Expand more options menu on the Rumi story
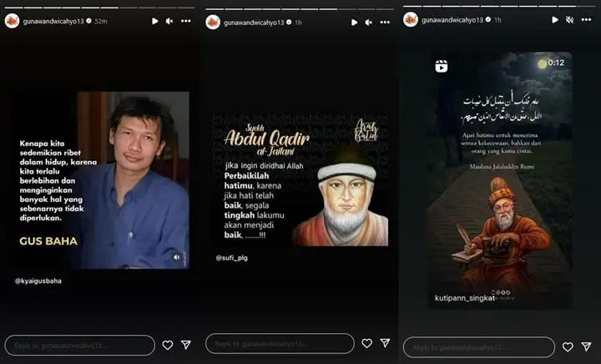The width and height of the screenshot is (601, 364). tap(586, 19)
